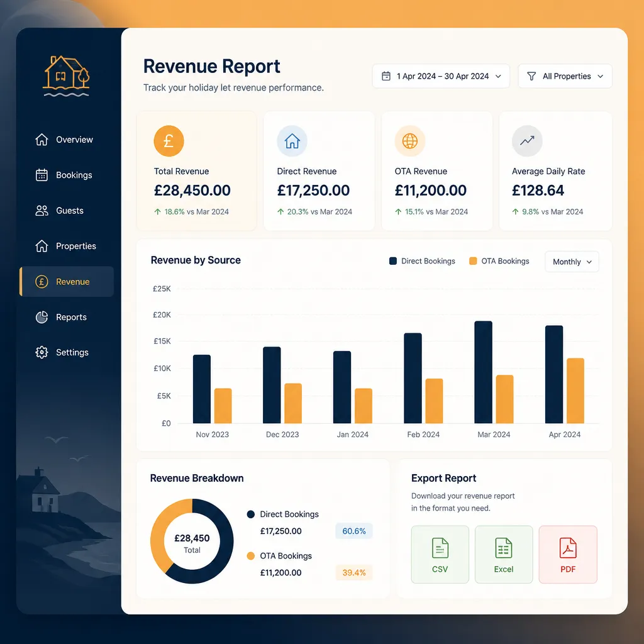The image size is (644, 644).
Task: Click the Reports pie chart icon
Action: tap(42, 317)
